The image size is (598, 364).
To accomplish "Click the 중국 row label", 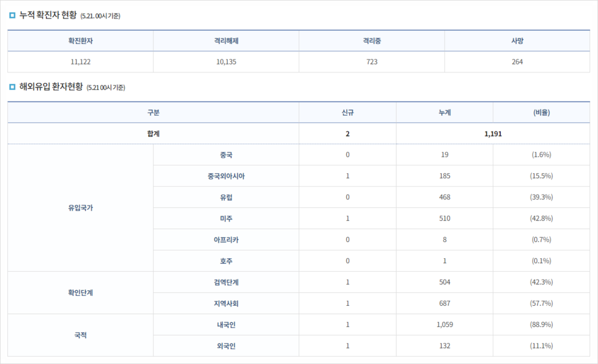I will tap(226, 155).
